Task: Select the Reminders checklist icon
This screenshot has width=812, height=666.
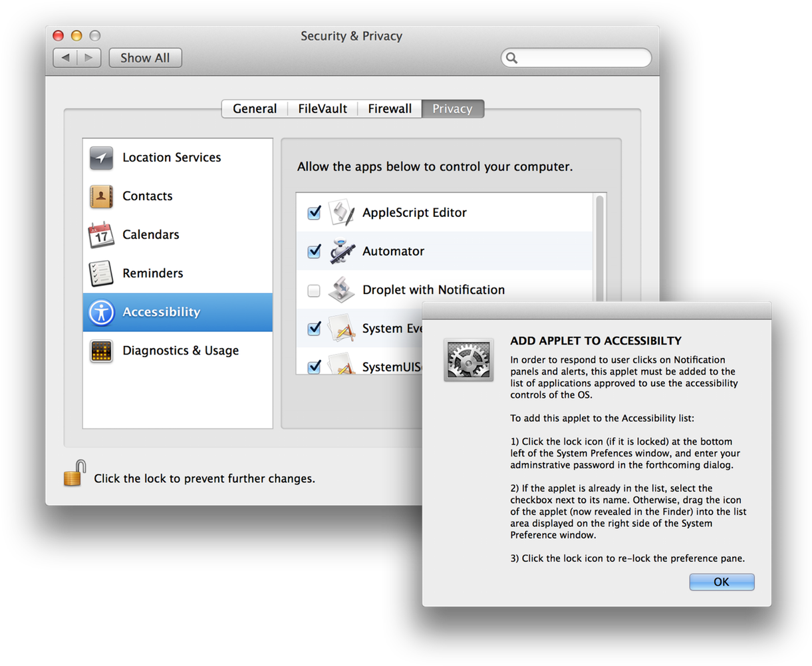Action: pyautogui.click(x=102, y=273)
